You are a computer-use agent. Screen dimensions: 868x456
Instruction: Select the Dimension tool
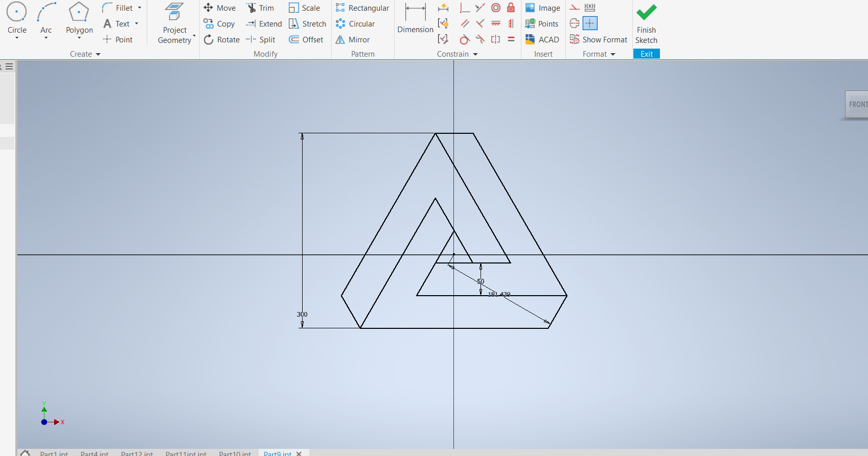(415, 18)
